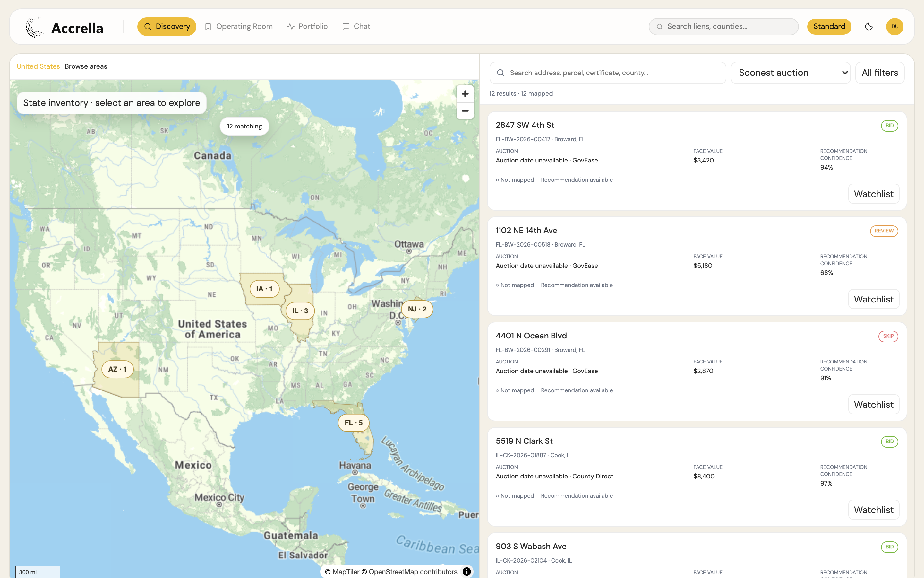Click certificate FL-BW-2026-00518 text
Viewport: 924px width, 578px height.
[x=523, y=245]
